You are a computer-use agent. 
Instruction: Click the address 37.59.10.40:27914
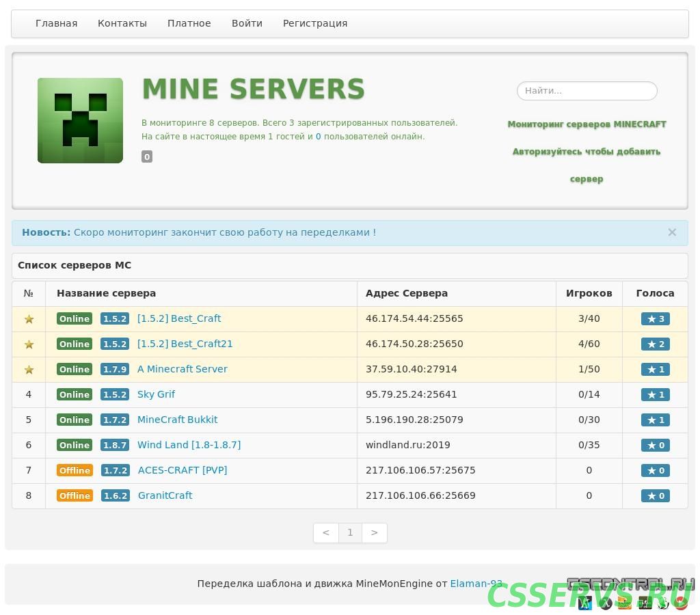point(411,369)
